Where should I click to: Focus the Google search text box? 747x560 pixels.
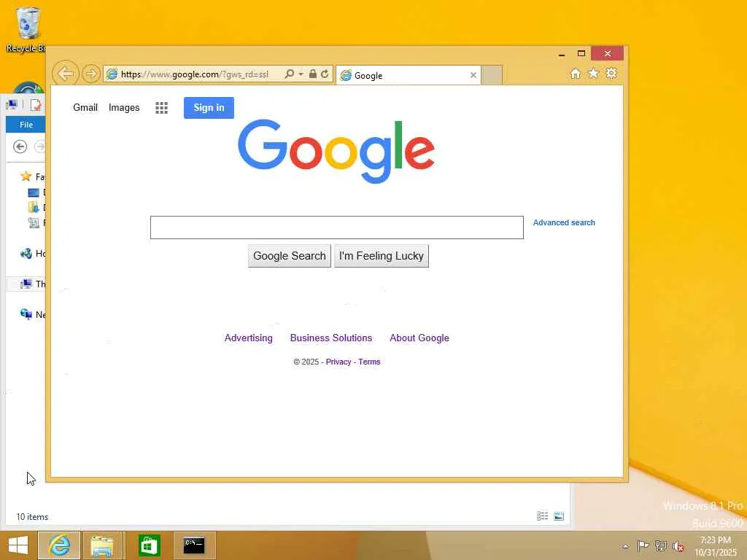click(337, 227)
